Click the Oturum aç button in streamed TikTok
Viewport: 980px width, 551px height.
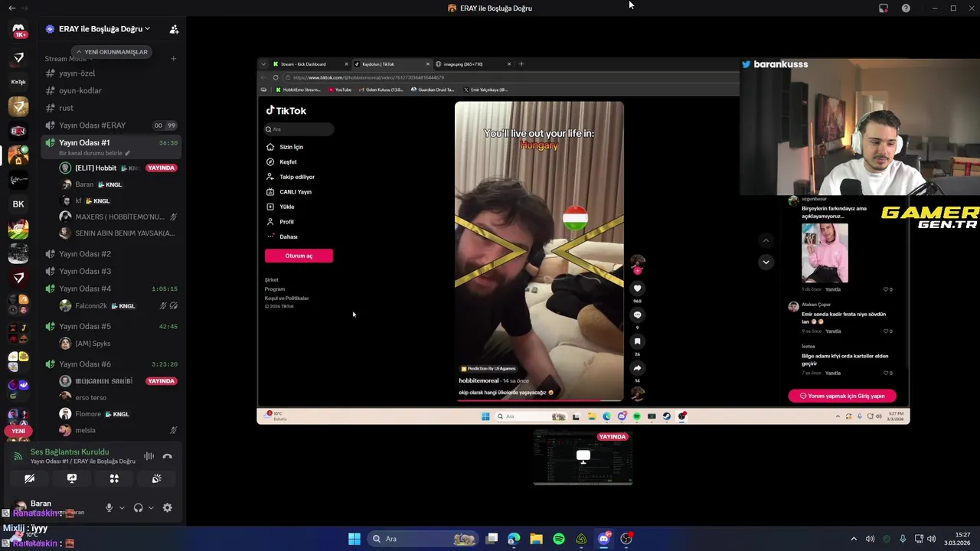(299, 256)
